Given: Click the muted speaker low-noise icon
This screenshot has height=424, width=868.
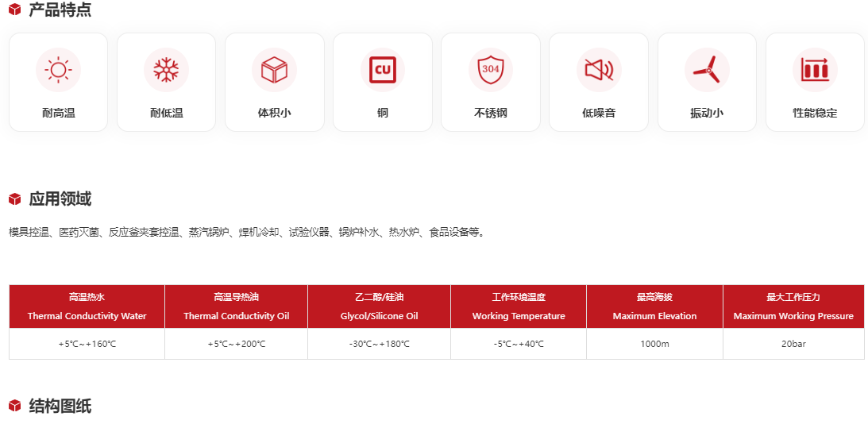Looking at the screenshot, I should pos(598,70).
